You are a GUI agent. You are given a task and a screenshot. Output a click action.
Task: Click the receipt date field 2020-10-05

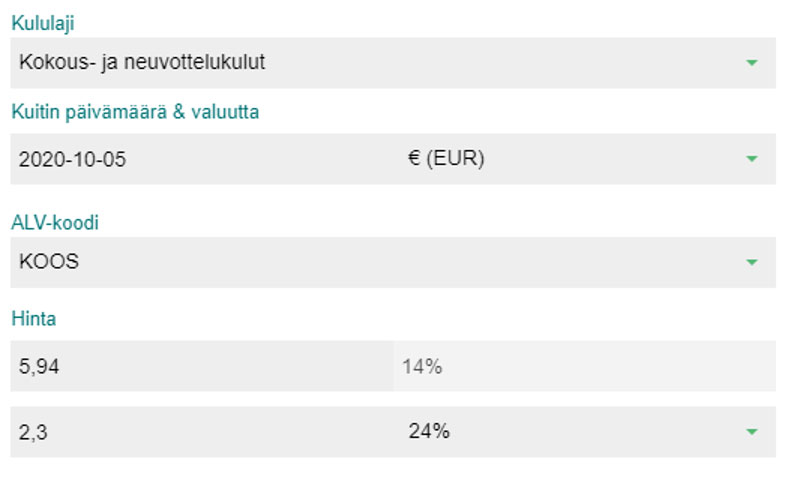pos(73,160)
